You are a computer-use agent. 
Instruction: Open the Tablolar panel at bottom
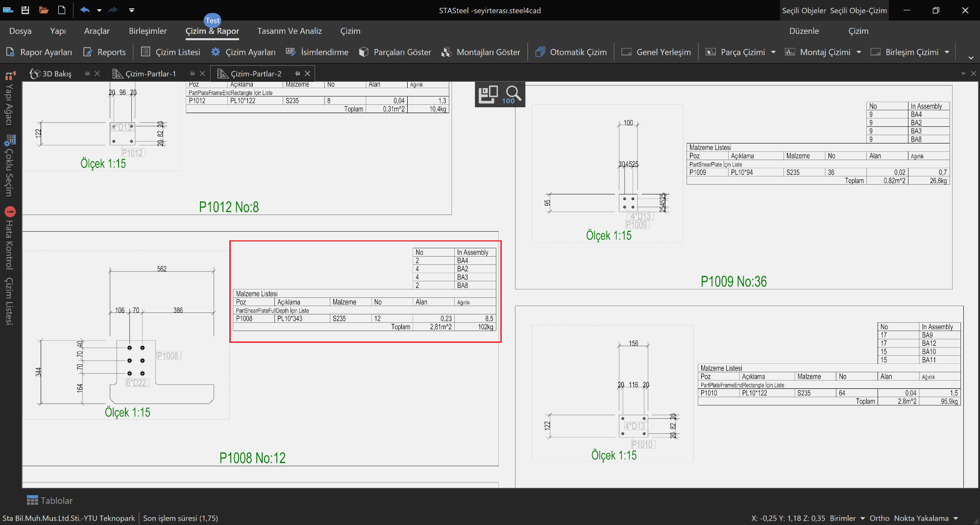coord(49,501)
